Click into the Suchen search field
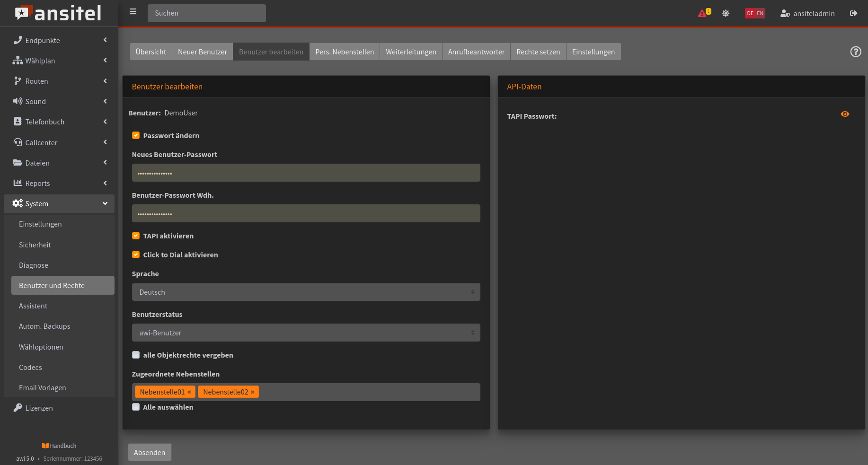 207,13
